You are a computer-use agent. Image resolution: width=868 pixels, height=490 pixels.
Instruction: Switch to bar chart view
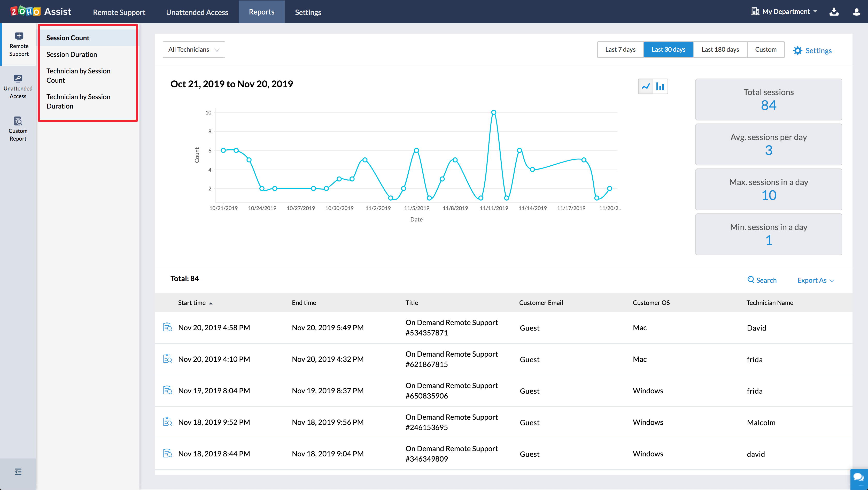coord(660,87)
